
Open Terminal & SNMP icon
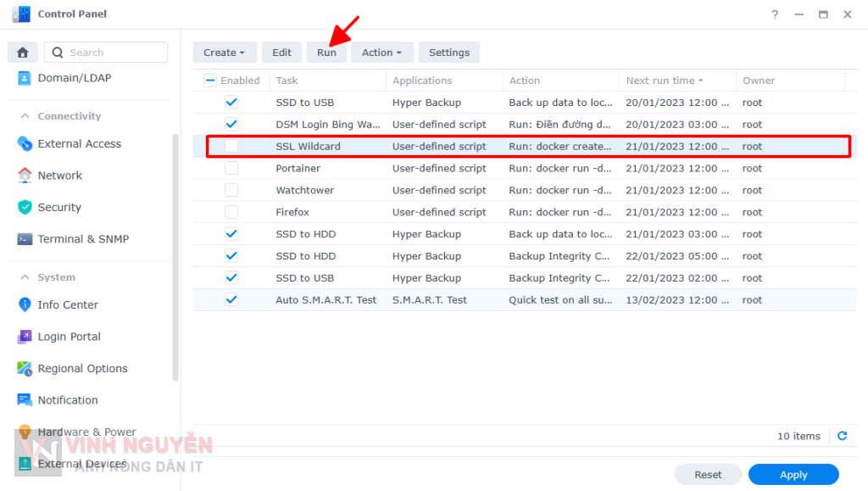tap(25, 239)
